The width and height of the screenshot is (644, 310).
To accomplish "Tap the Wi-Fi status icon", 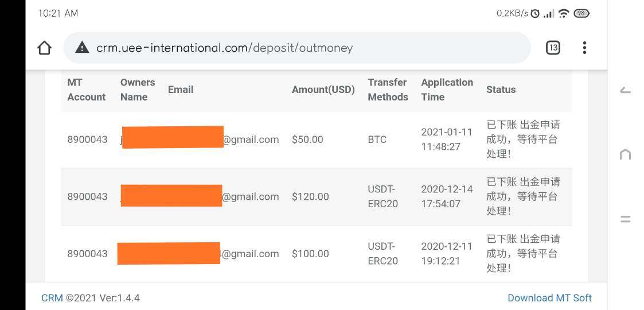I will (x=563, y=13).
